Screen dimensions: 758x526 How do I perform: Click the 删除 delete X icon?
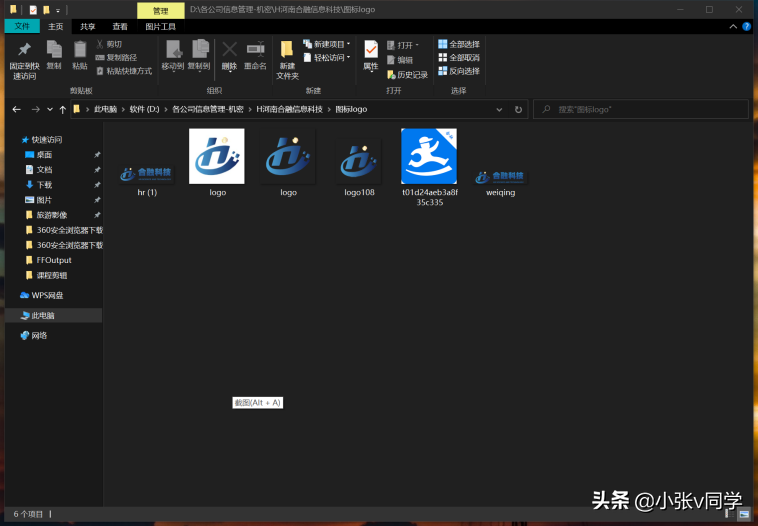pos(230,49)
